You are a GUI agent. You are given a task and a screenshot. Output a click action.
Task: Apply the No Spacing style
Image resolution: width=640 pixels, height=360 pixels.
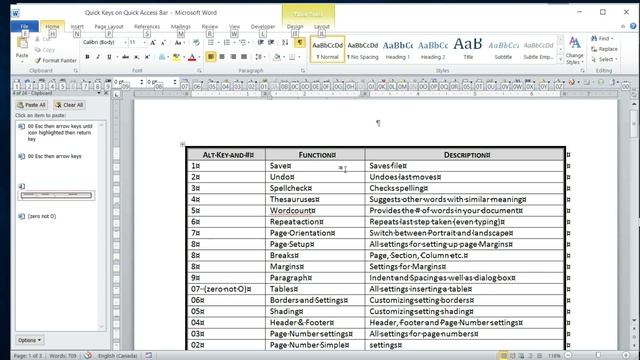coord(362,50)
